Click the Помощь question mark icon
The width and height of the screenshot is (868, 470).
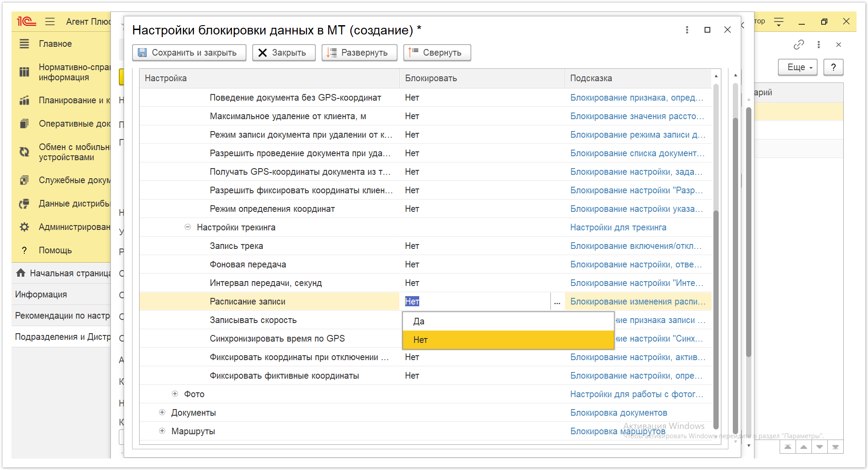tap(24, 250)
